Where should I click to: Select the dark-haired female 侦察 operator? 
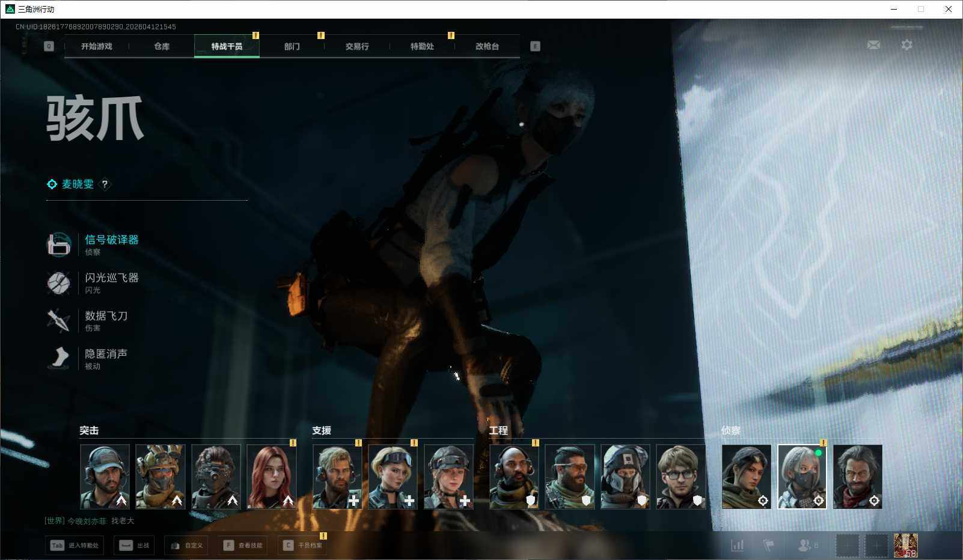[747, 476]
